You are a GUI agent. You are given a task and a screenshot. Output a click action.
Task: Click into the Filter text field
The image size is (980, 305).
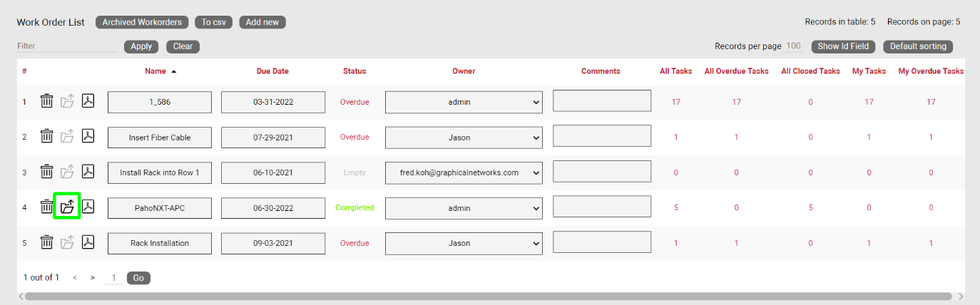point(66,46)
